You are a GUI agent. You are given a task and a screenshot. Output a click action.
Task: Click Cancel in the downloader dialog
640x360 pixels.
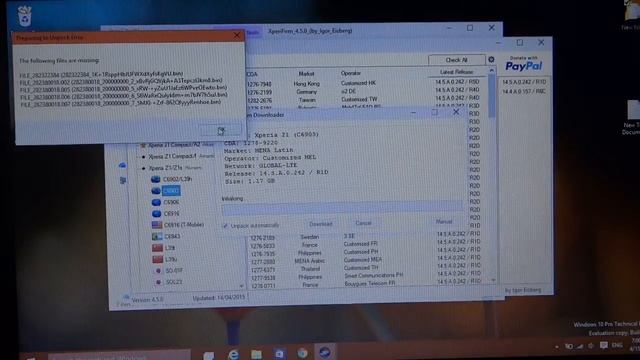[363, 223]
